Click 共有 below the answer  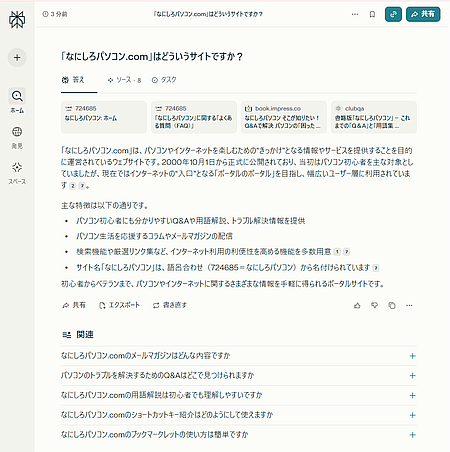point(74,305)
